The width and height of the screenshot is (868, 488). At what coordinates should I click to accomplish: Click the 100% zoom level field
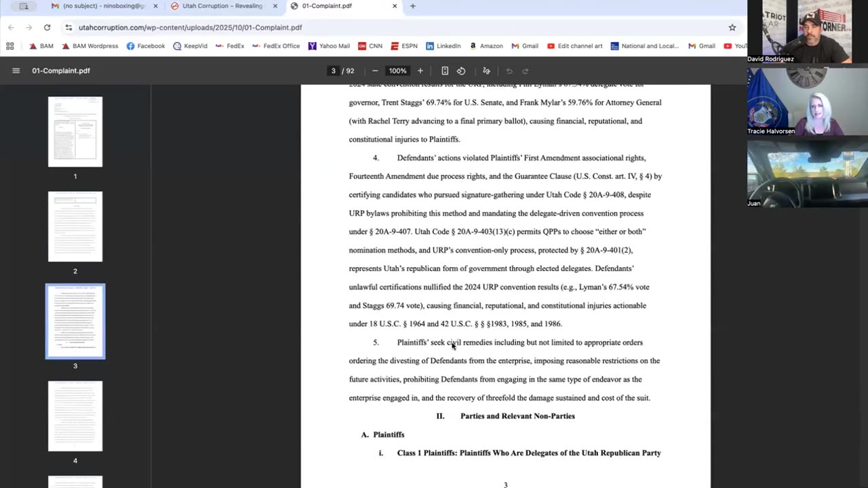(x=398, y=70)
